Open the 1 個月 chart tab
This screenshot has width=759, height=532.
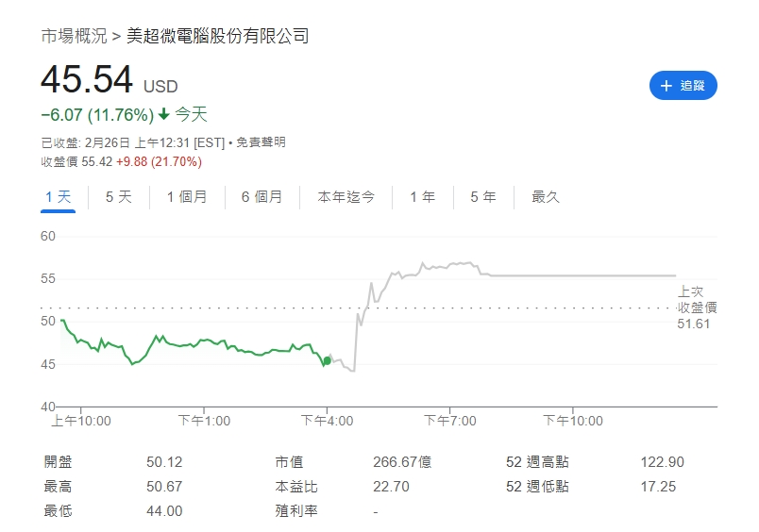click(187, 197)
